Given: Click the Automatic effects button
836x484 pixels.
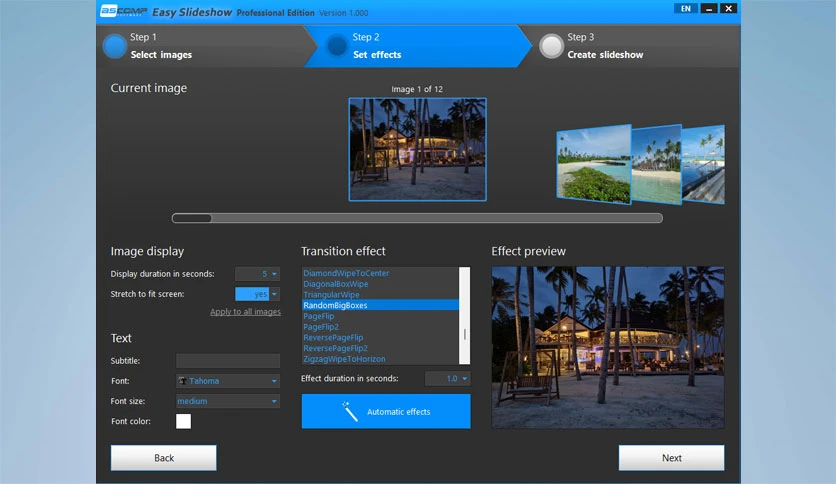Looking at the screenshot, I should pos(386,411).
